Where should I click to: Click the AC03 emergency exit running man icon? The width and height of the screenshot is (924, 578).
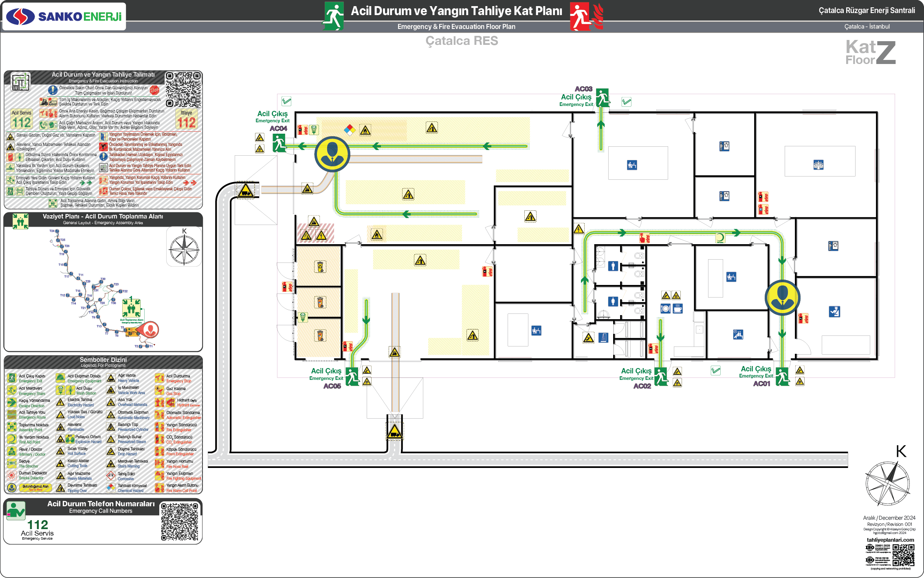click(x=602, y=98)
